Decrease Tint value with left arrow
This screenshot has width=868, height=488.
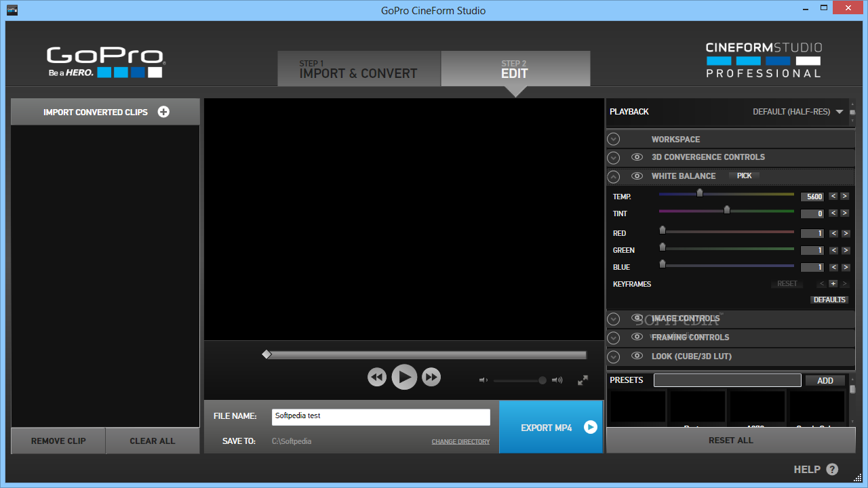tap(833, 213)
